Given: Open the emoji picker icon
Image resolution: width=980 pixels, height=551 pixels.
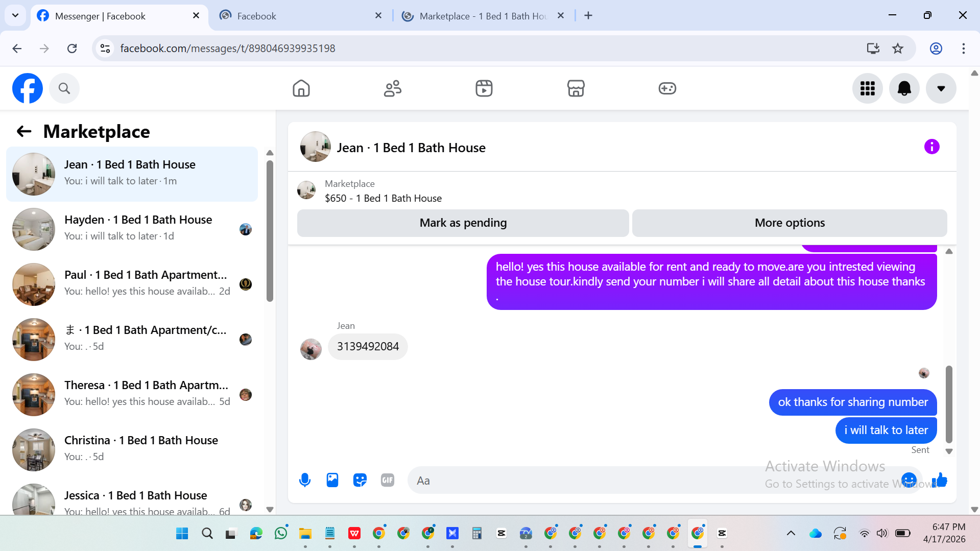Looking at the screenshot, I should point(909,480).
